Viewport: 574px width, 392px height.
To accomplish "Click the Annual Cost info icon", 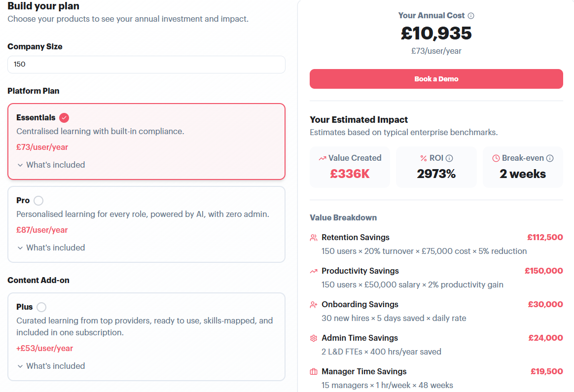I will (471, 16).
